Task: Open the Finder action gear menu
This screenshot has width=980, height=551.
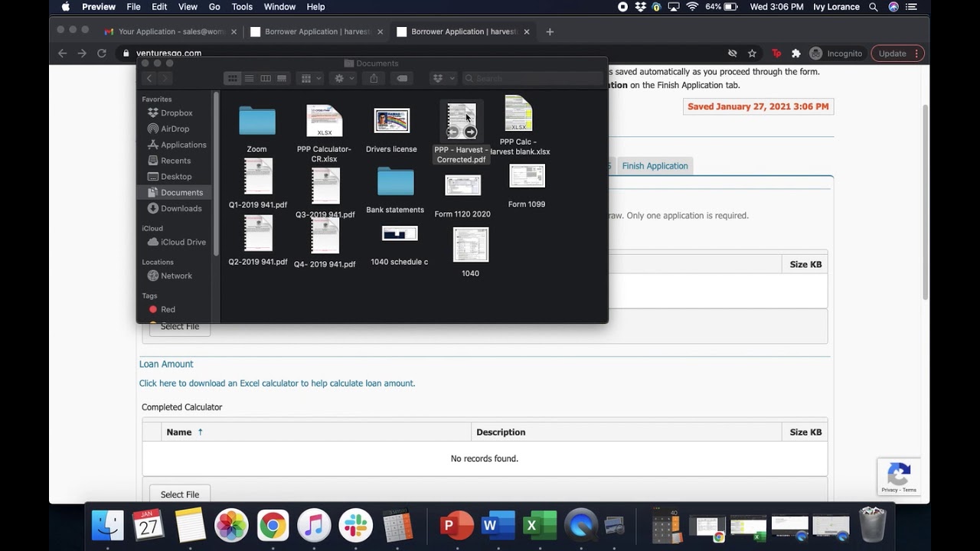Action: [343, 78]
